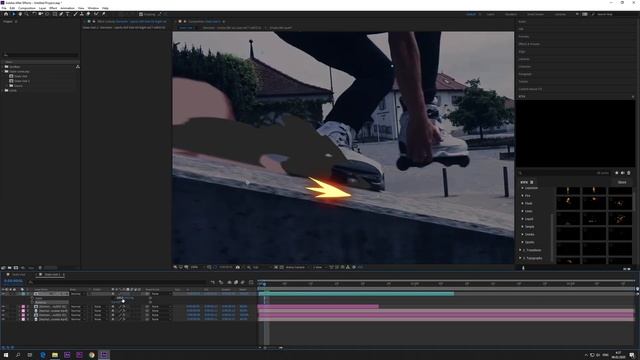Viewport: 640px width, 360px height.
Task: Select the Camera tool
Action: [x=40, y=14]
